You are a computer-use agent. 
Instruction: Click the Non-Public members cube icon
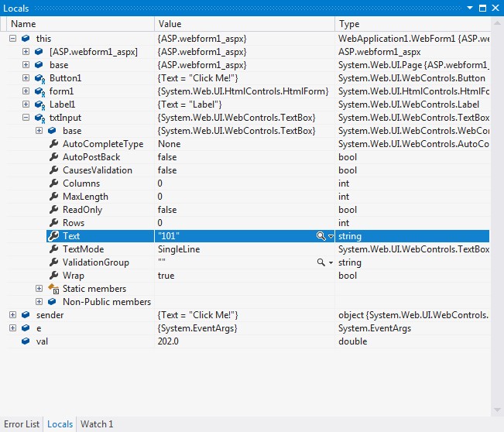(x=52, y=302)
